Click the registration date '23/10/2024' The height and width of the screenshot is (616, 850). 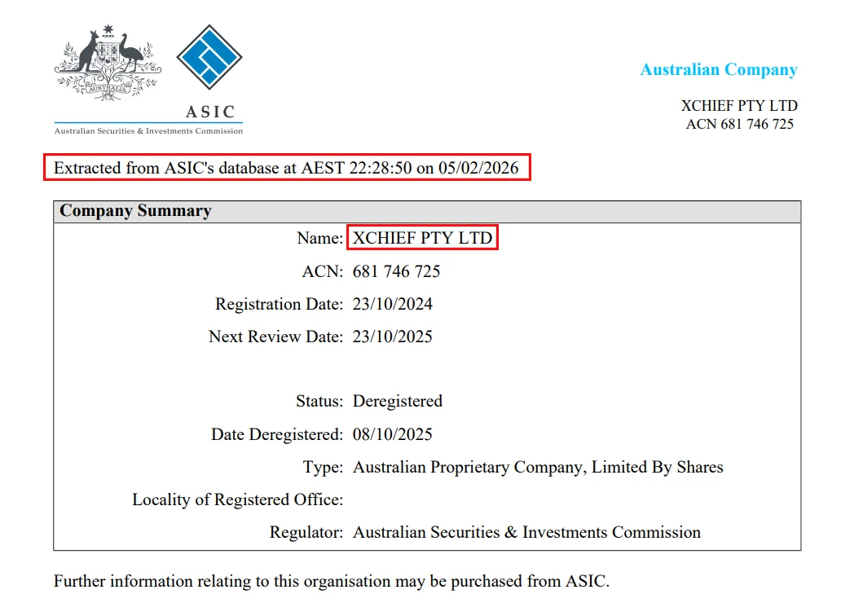coord(393,304)
